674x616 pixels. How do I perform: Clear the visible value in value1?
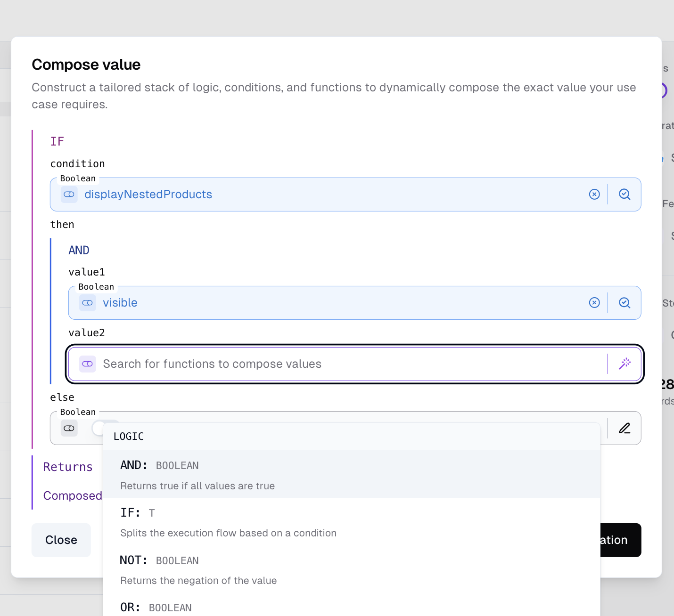pos(594,303)
